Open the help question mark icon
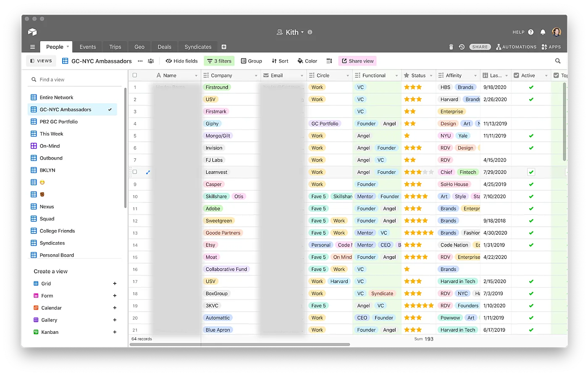Viewport: 588px width, 375px height. tap(531, 32)
